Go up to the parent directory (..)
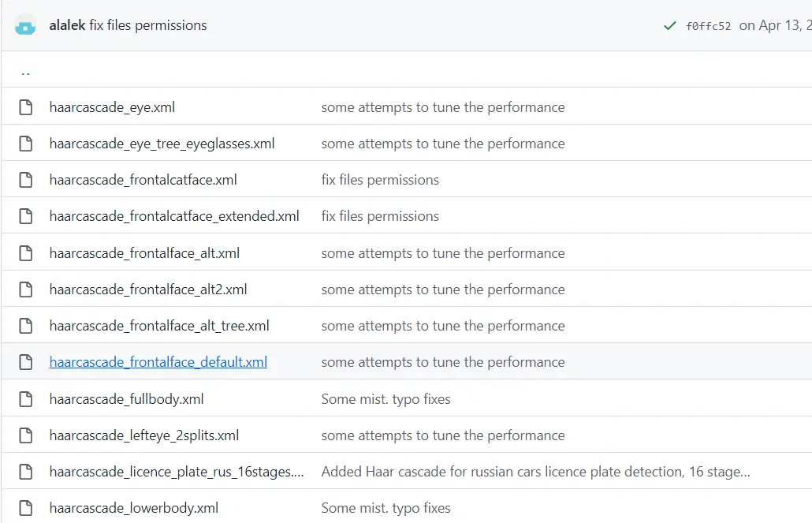 (x=25, y=72)
